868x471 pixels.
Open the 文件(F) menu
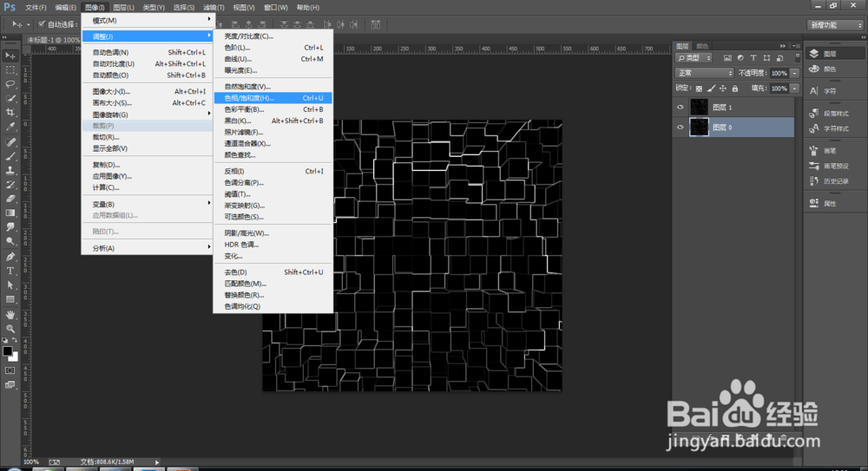[36, 7]
